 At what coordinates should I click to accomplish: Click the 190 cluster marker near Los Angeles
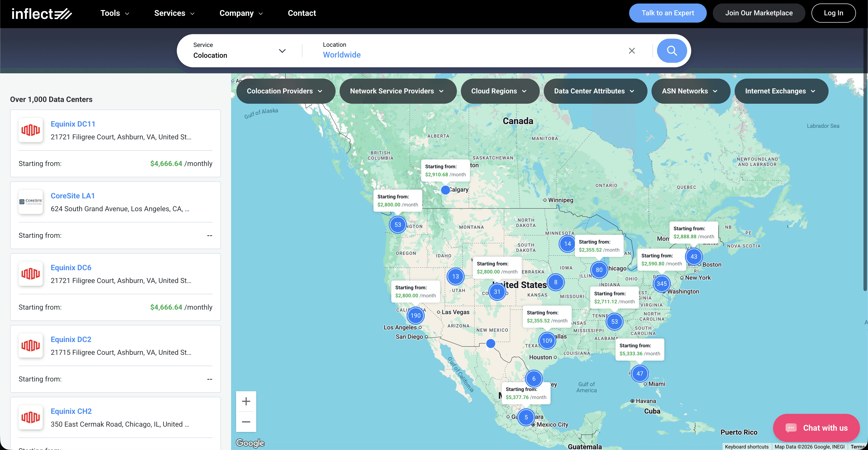click(x=415, y=316)
